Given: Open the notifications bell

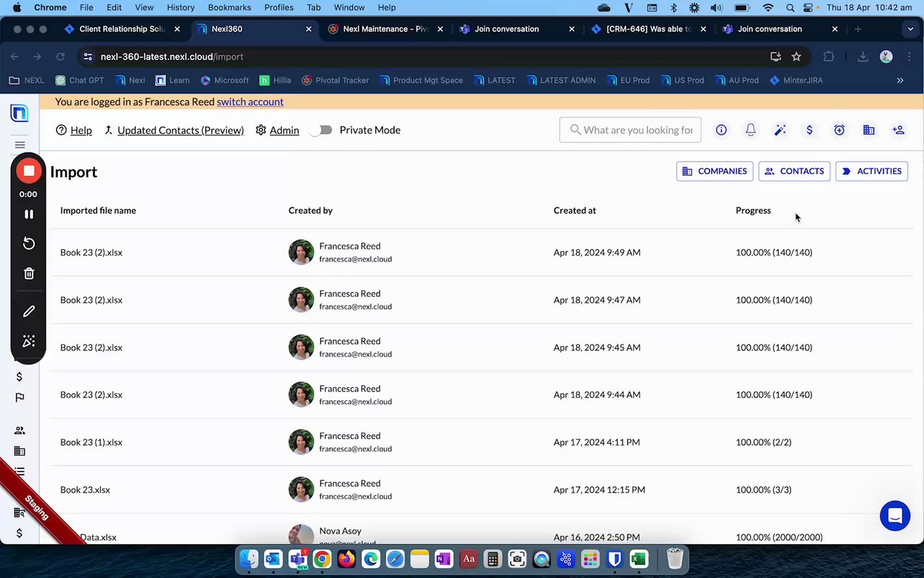Looking at the screenshot, I should click(751, 130).
